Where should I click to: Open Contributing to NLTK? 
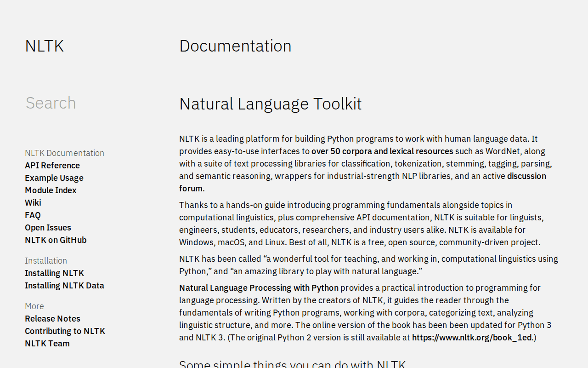65,331
